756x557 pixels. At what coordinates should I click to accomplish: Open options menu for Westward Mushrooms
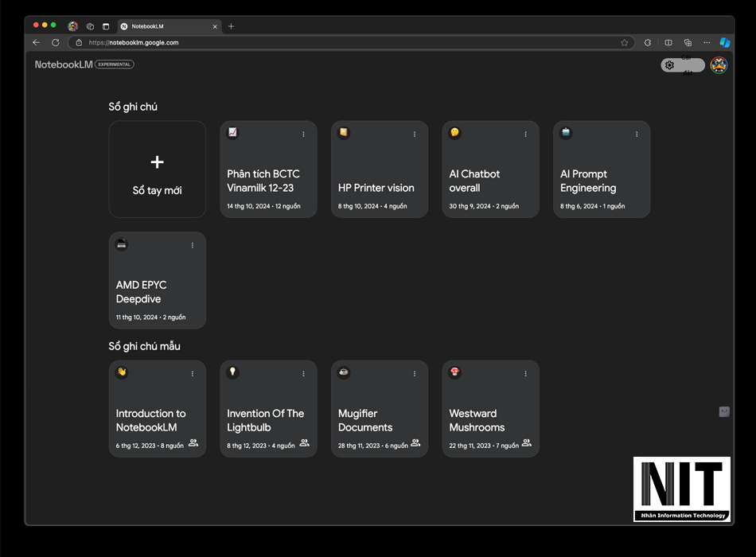coord(525,374)
